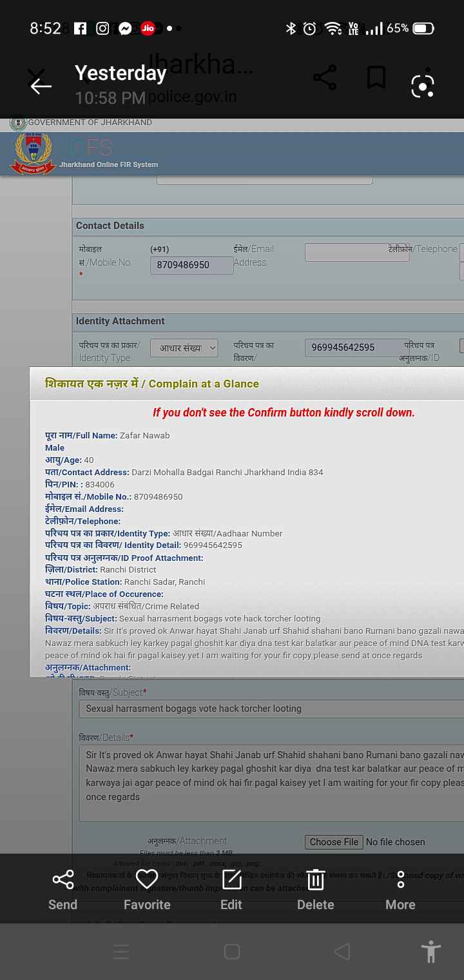Click the Email Address input field

[357, 252]
